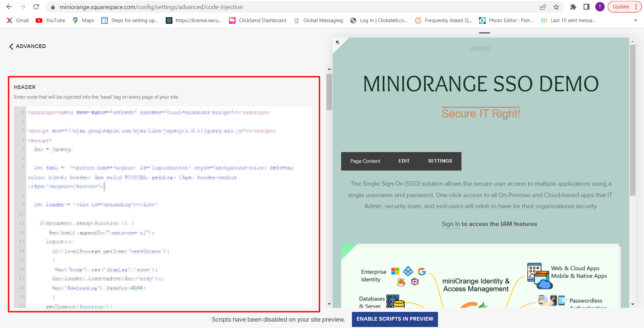Switch to the SETTINGS tab
Viewport: 644px width, 328px height.
point(440,161)
